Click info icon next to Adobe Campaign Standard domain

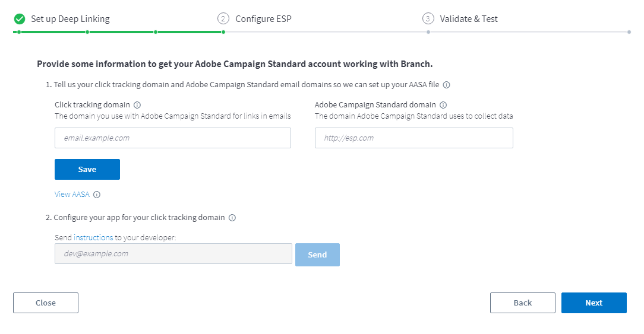[443, 105]
